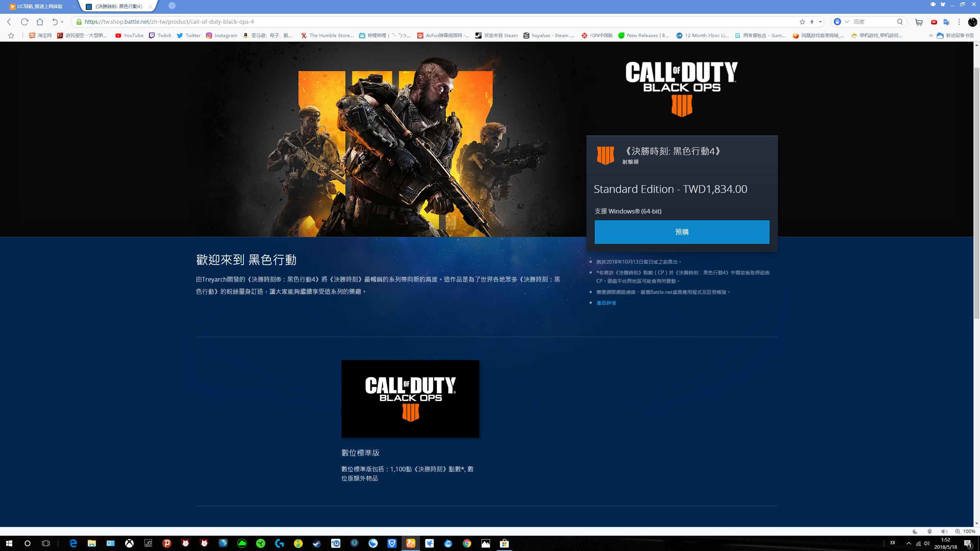Open the Google Translate extension
The image size is (980, 551).
pos(947,22)
